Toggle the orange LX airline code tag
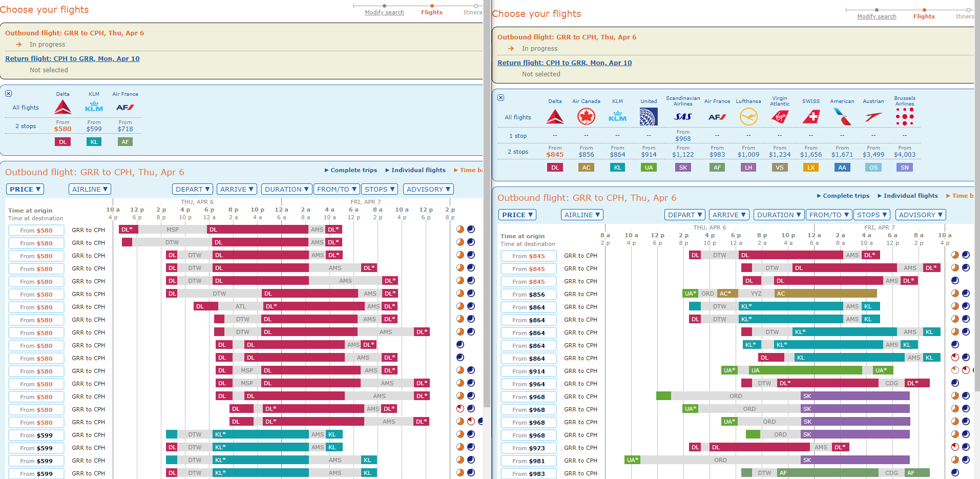 811,168
